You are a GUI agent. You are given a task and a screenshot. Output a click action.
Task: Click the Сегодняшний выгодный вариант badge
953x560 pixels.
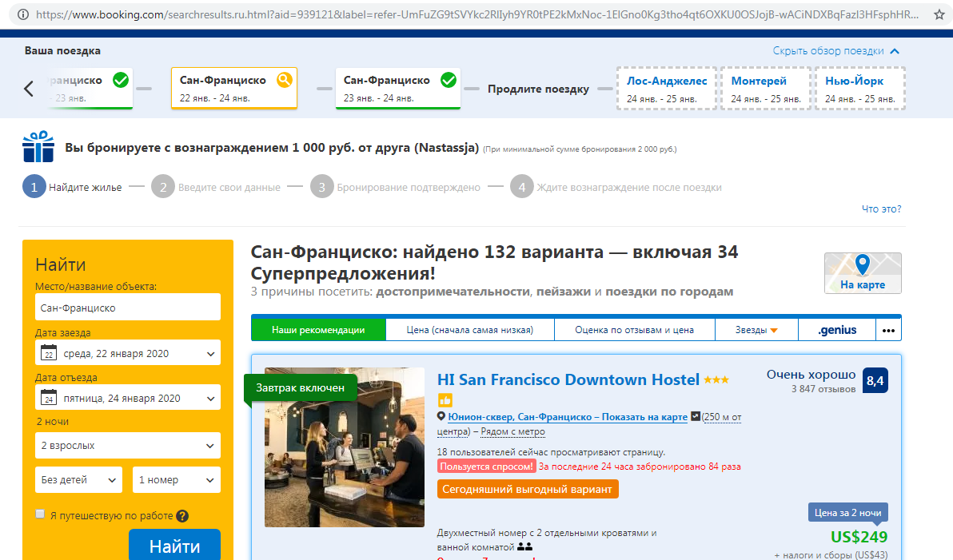(x=528, y=489)
